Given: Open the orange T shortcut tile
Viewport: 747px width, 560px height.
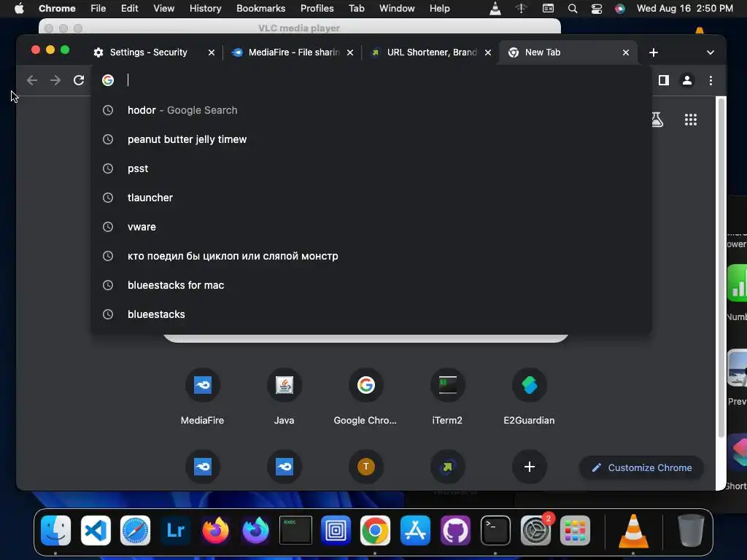Looking at the screenshot, I should click(366, 467).
